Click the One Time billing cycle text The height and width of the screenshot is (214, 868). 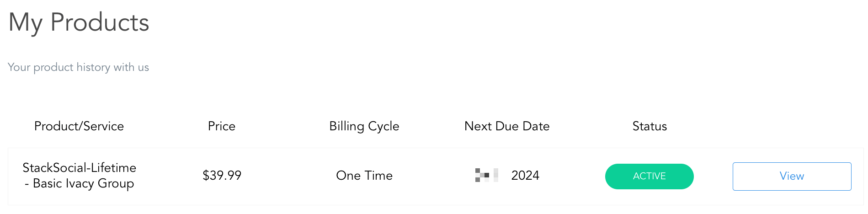point(364,176)
